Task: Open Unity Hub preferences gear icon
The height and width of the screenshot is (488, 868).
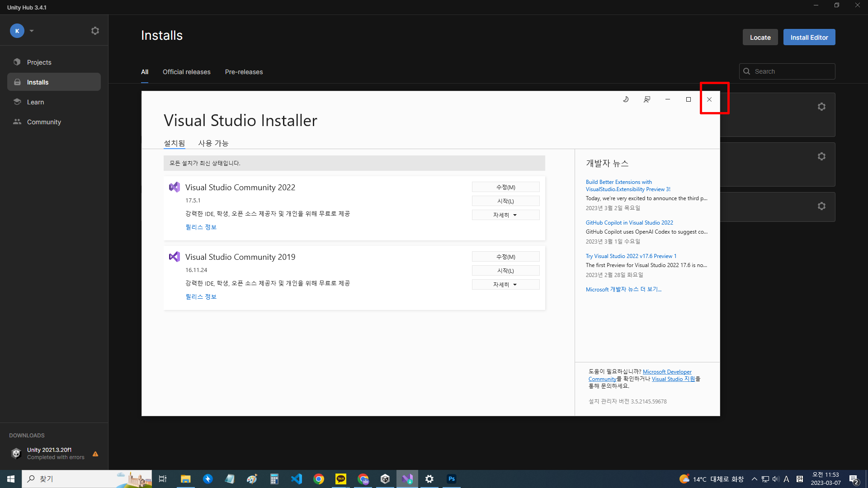Action: (x=95, y=31)
